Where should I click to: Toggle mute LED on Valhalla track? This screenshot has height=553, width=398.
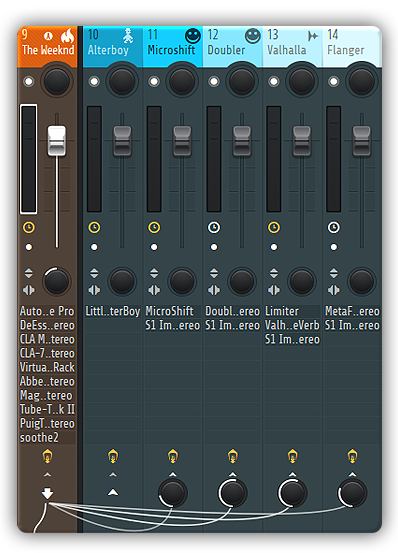pyautogui.click(x=274, y=82)
